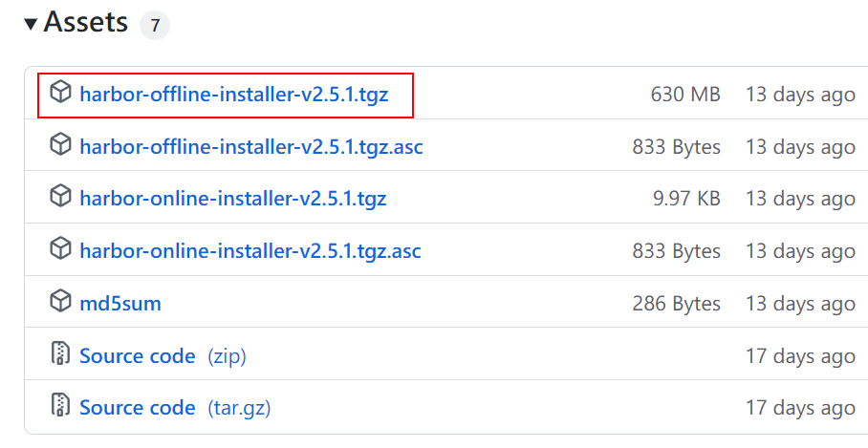Click zip file icon beside Source code (tar.gz)
The width and height of the screenshot is (868, 448).
(x=60, y=407)
